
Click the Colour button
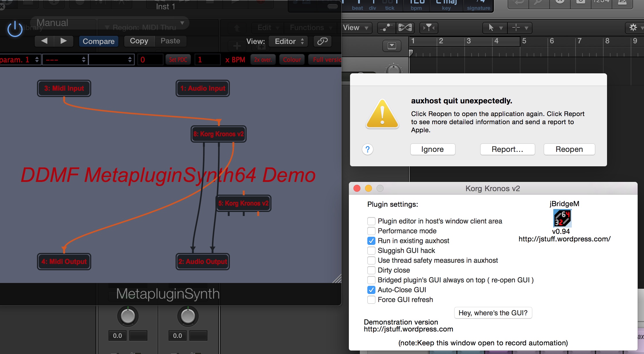pyautogui.click(x=292, y=60)
